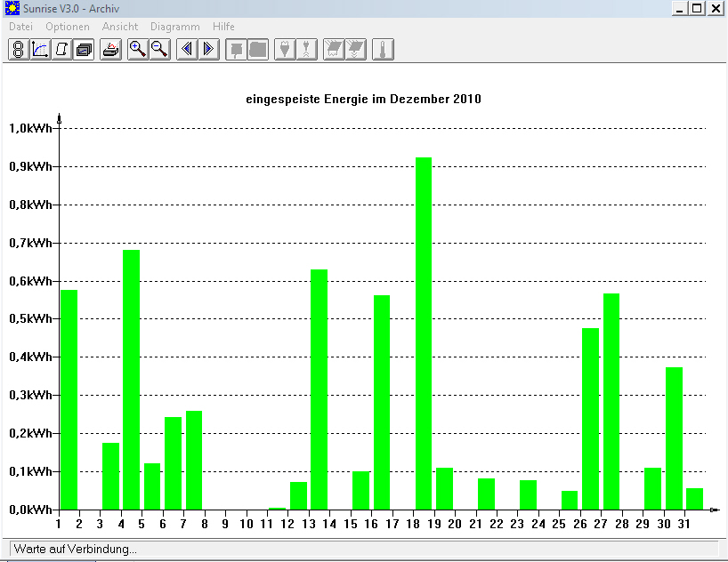This screenshot has height=562, width=728.
Task: Close the Sunrise Archiv window
Action: (716, 8)
